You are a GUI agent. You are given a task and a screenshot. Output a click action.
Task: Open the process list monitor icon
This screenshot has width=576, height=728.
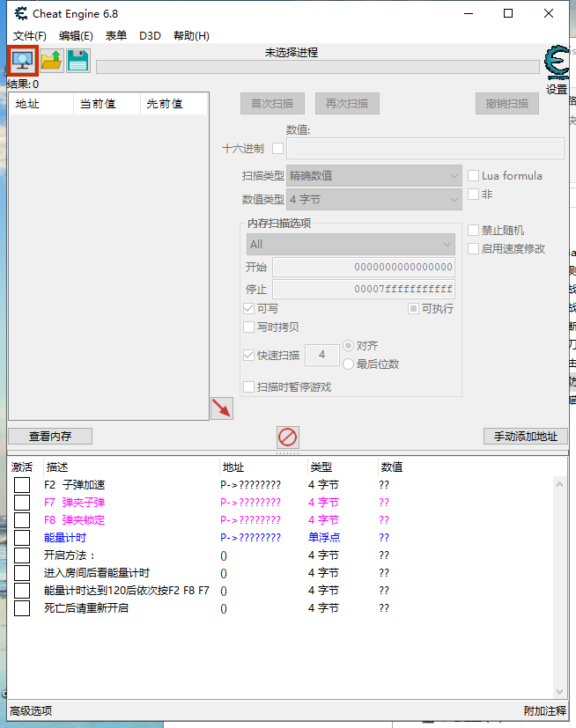(x=23, y=61)
